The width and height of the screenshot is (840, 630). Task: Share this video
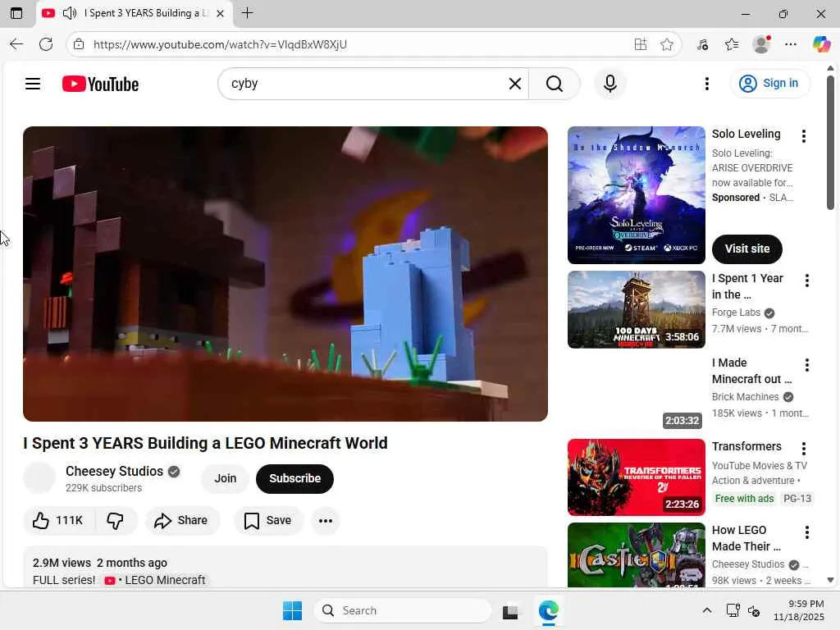(x=181, y=520)
